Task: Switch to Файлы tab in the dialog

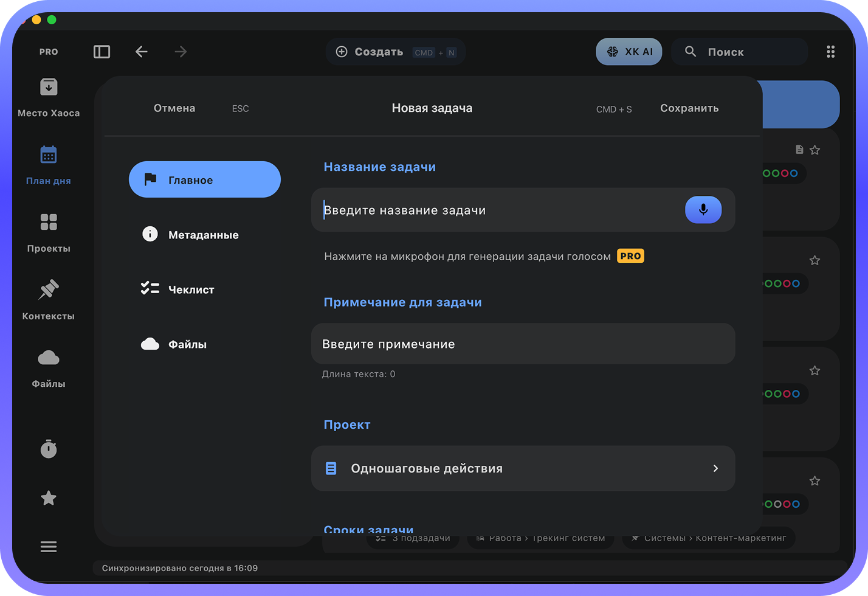Action: point(205,344)
